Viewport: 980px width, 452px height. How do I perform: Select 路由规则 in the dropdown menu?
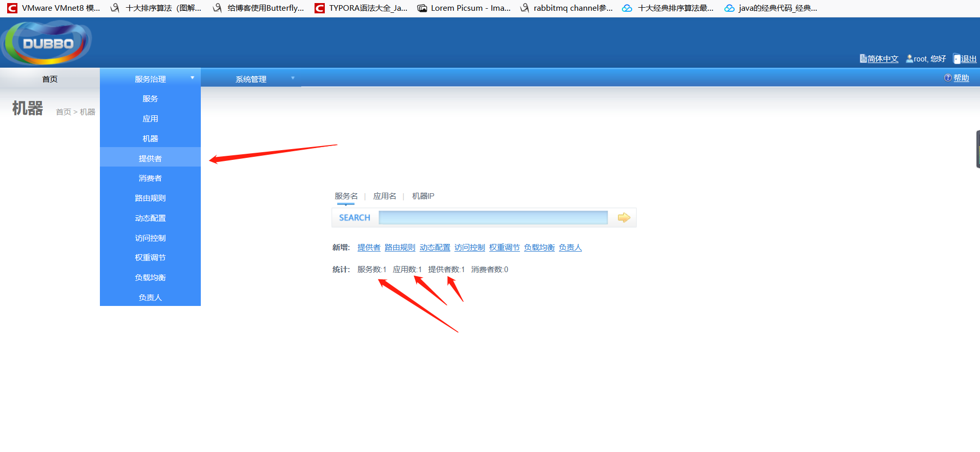(x=150, y=198)
